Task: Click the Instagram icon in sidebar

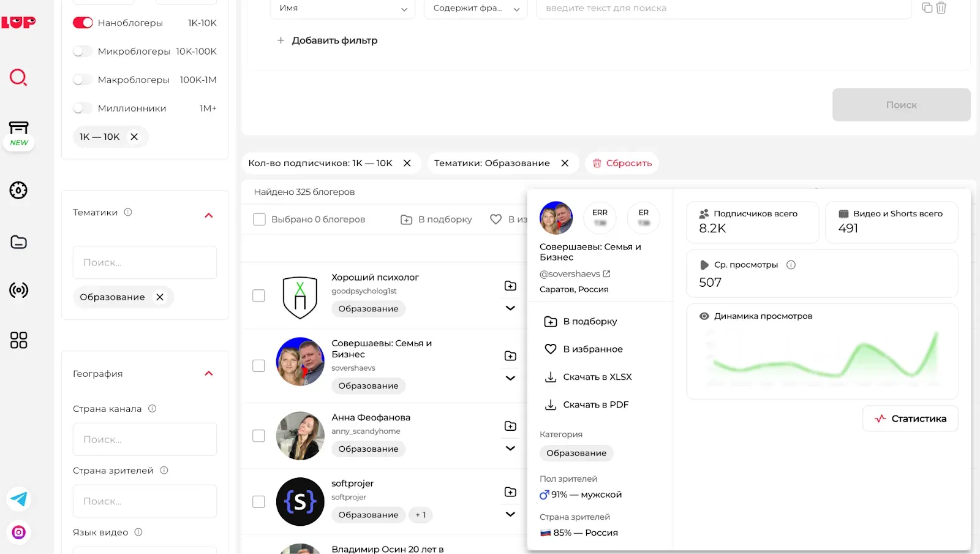Action: pos(19,532)
